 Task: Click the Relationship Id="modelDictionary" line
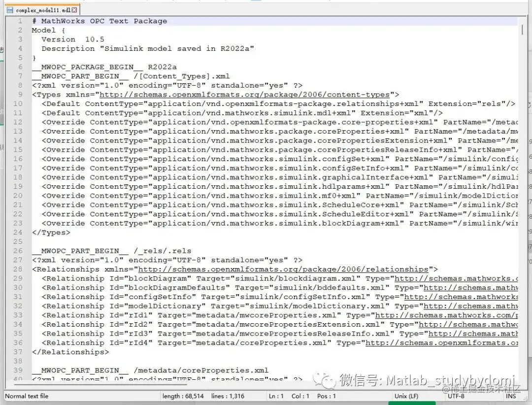280,306
